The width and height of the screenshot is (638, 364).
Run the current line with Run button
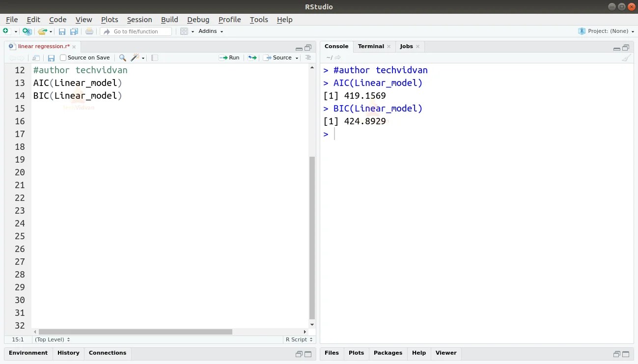click(229, 58)
